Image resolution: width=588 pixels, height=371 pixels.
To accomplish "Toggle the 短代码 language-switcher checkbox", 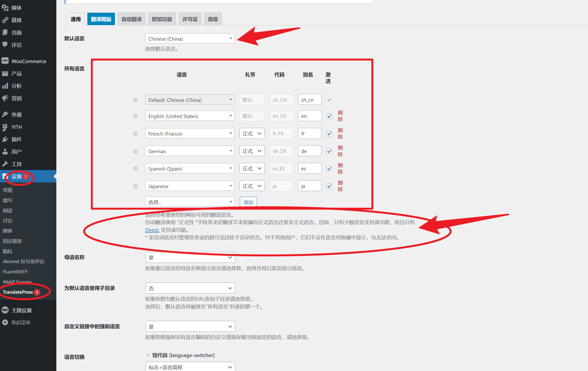I will pos(148,355).
